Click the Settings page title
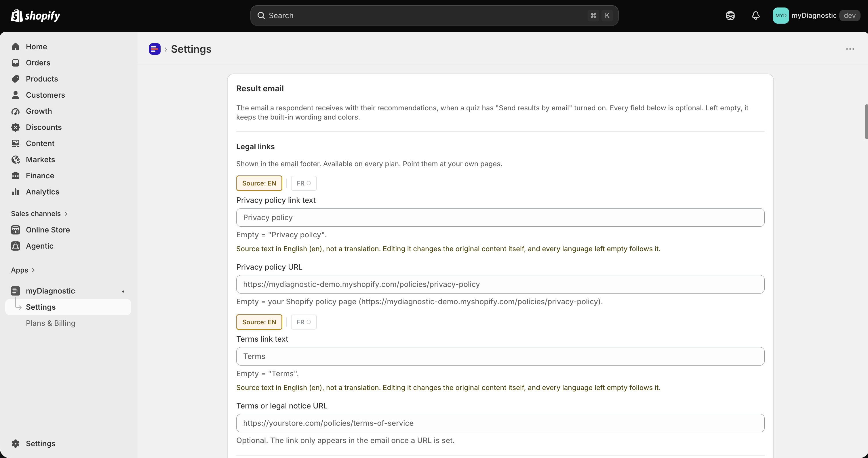The image size is (868, 458). (191, 49)
